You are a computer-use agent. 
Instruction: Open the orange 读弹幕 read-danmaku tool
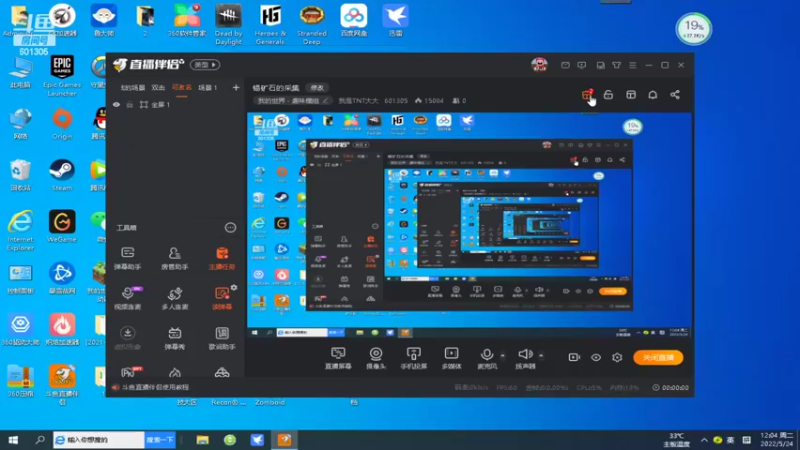click(222, 298)
